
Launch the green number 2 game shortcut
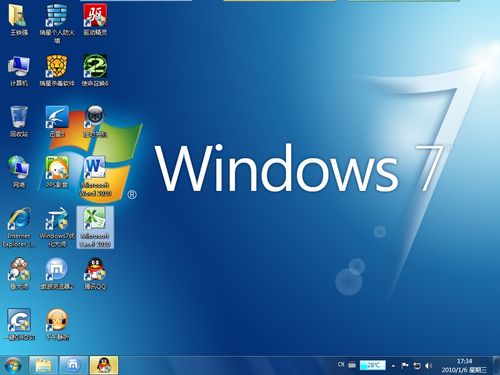(x=95, y=71)
